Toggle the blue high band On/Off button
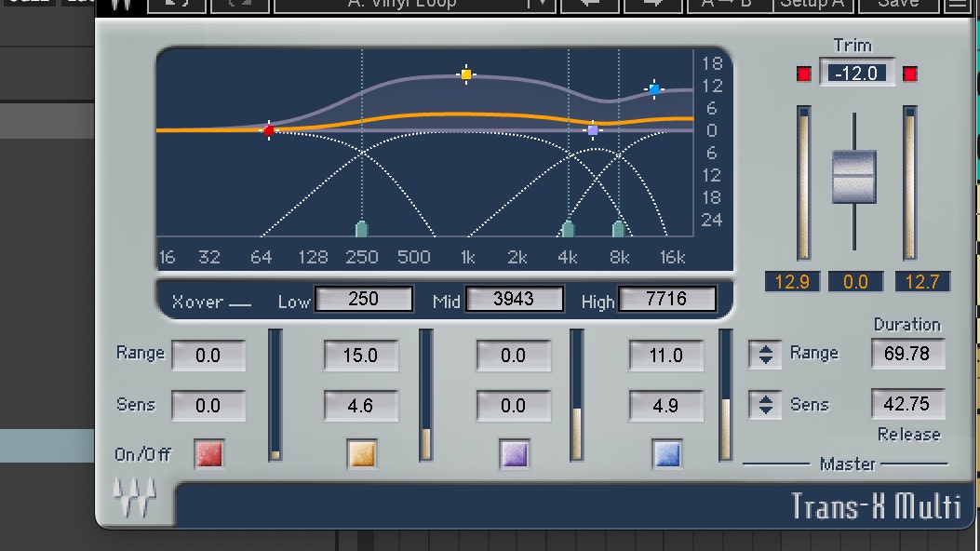Image resolution: width=980 pixels, height=551 pixels. pos(667,453)
